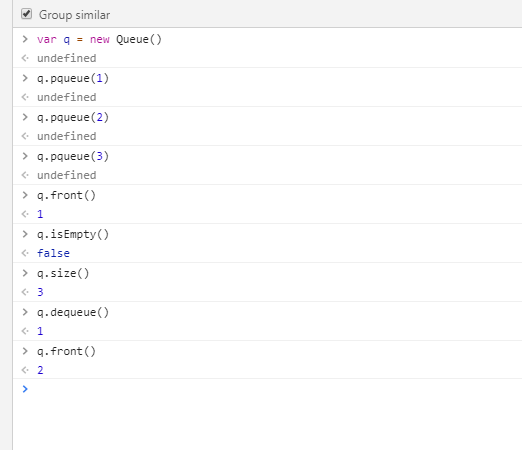Click the undefined result under q.pqueue(1)
This screenshot has width=522, height=450.
pyautogui.click(x=67, y=97)
